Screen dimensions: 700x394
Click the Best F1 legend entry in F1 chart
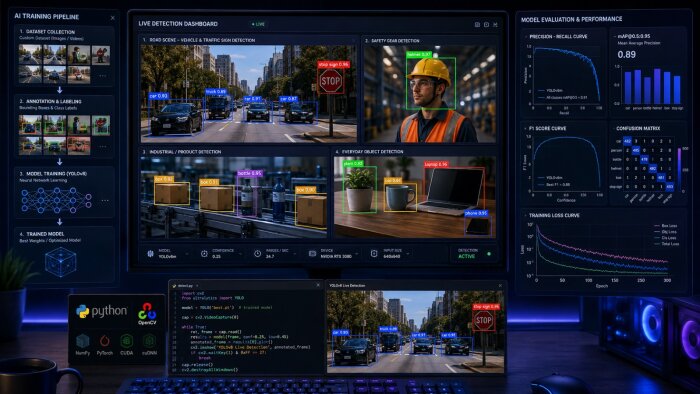tap(554, 184)
